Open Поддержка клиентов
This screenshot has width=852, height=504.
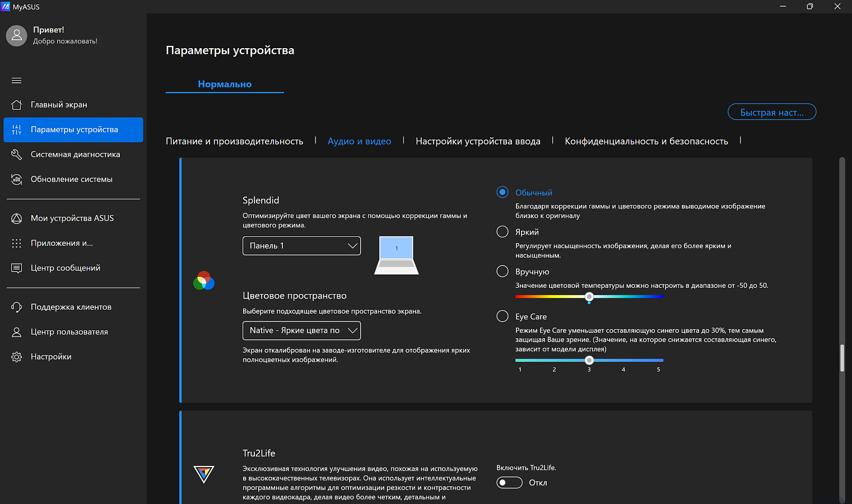pos(73,307)
